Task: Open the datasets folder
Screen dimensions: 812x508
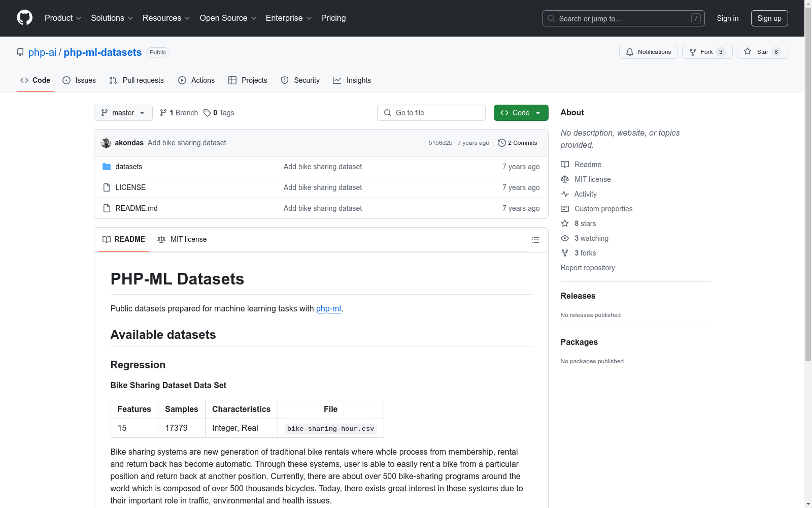Action: tap(129, 167)
